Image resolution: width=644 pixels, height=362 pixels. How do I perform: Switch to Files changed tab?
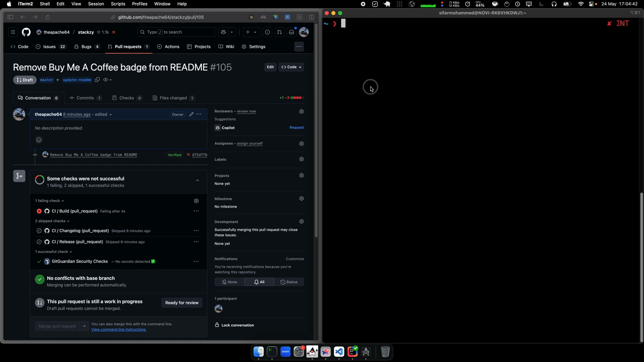pos(174,98)
